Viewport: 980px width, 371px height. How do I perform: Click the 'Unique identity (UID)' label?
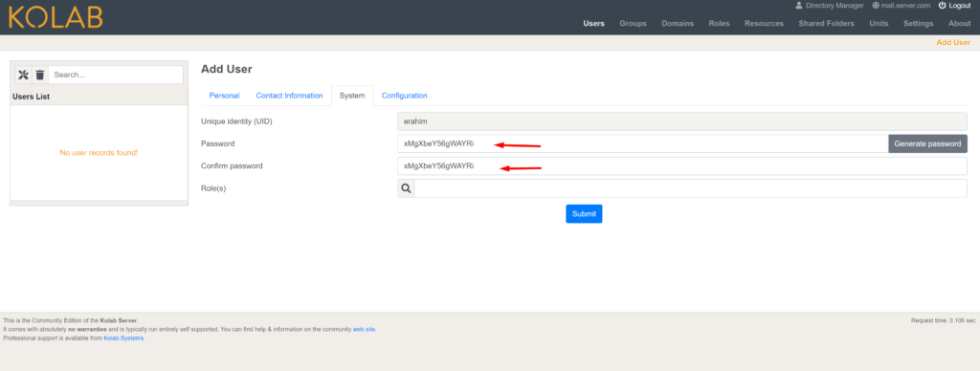pos(236,121)
